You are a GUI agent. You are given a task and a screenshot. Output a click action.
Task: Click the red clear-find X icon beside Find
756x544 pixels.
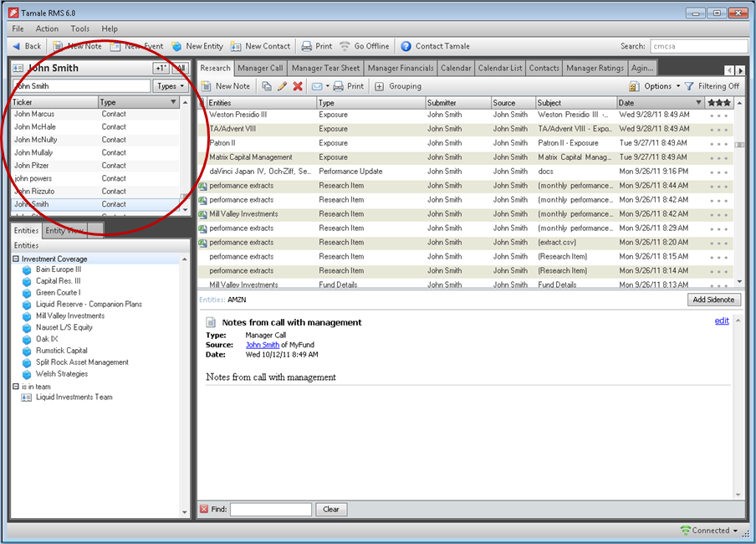point(204,509)
